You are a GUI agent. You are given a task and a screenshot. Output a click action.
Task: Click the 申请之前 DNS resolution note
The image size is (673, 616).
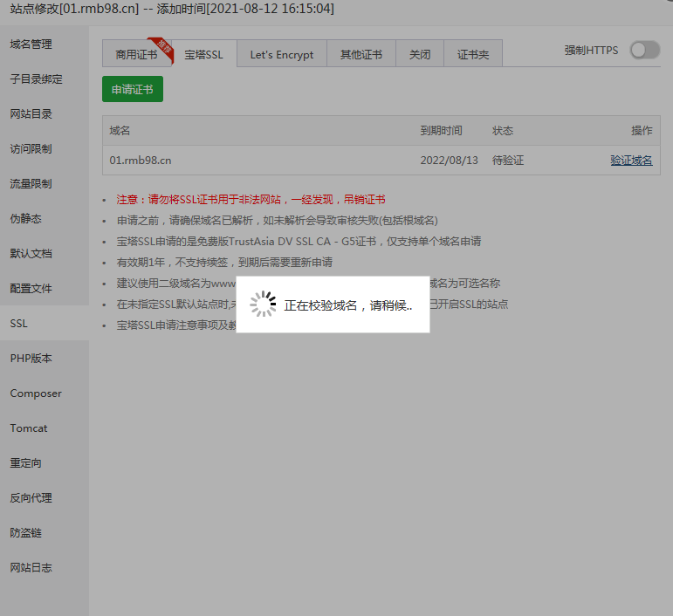[x=278, y=221]
